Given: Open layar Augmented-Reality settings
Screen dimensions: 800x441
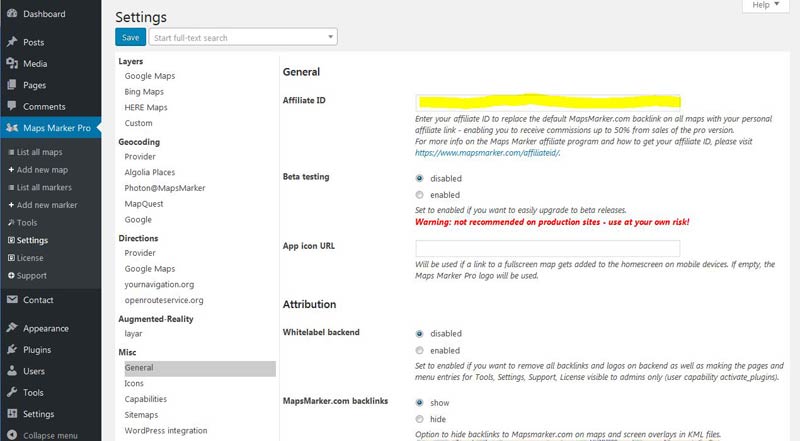Looking at the screenshot, I should click(133, 333).
